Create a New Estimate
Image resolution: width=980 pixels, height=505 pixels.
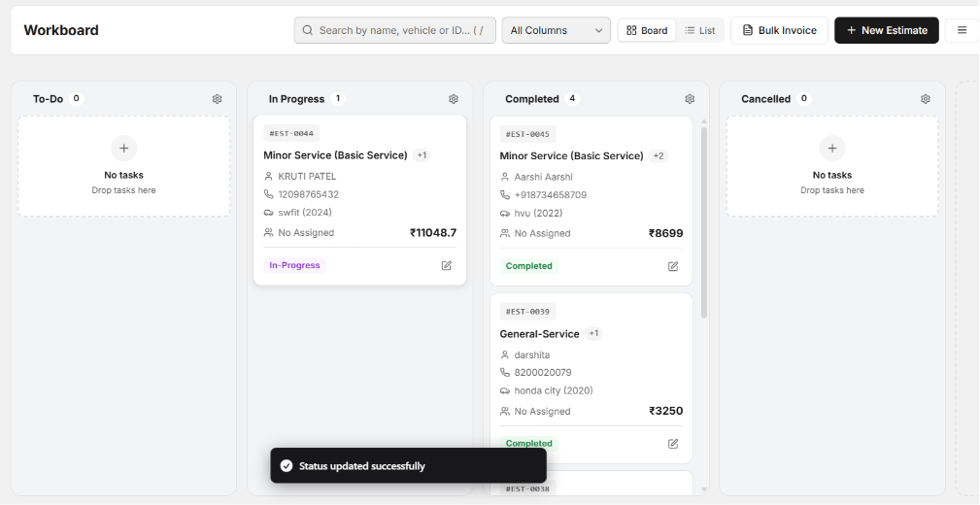(887, 30)
